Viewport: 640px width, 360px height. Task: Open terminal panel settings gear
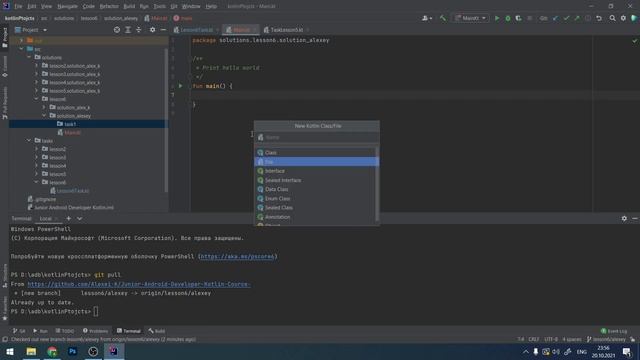pos(624,219)
